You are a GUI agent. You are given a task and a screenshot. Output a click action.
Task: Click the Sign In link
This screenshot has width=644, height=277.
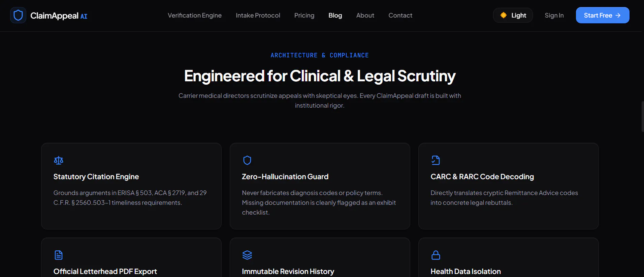554,15
